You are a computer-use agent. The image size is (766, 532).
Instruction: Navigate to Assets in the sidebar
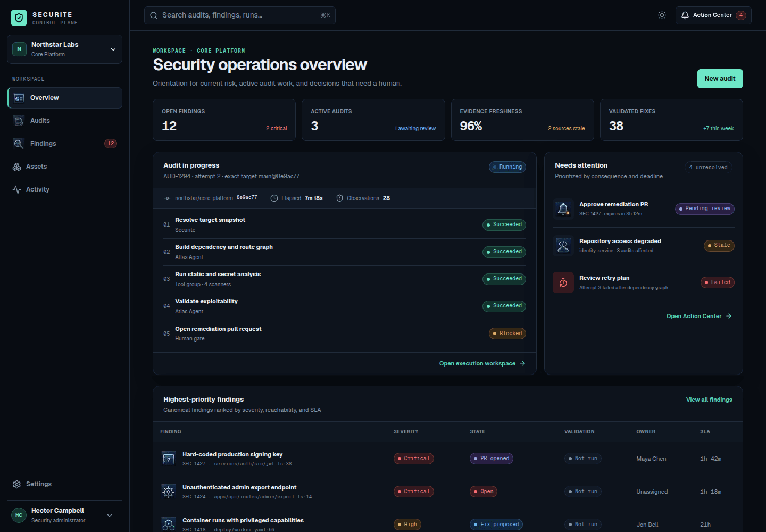click(x=65, y=167)
